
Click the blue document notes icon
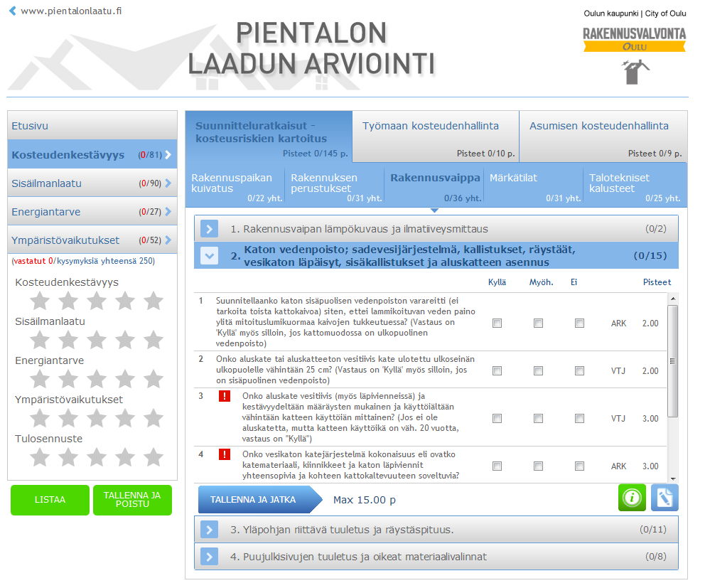[x=665, y=498]
